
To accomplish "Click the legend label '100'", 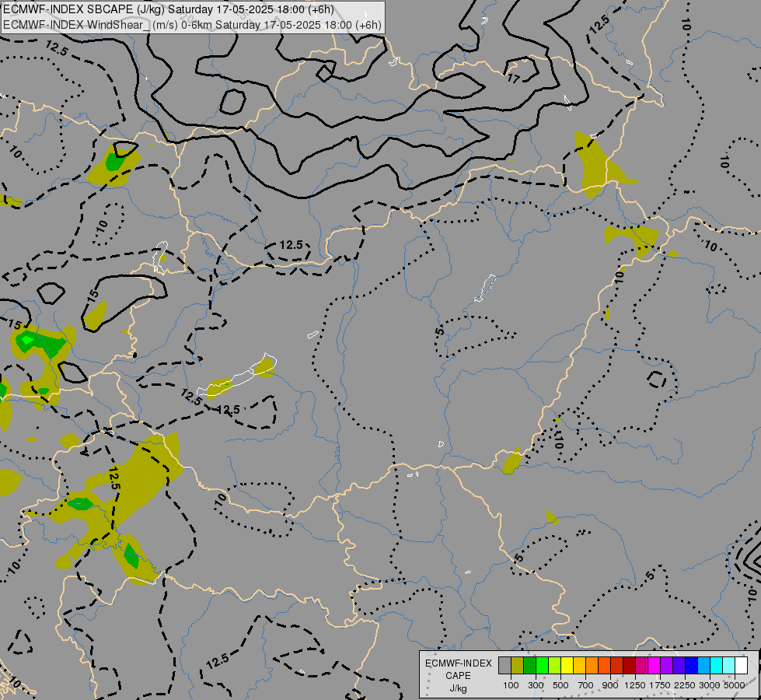I will [x=511, y=685].
